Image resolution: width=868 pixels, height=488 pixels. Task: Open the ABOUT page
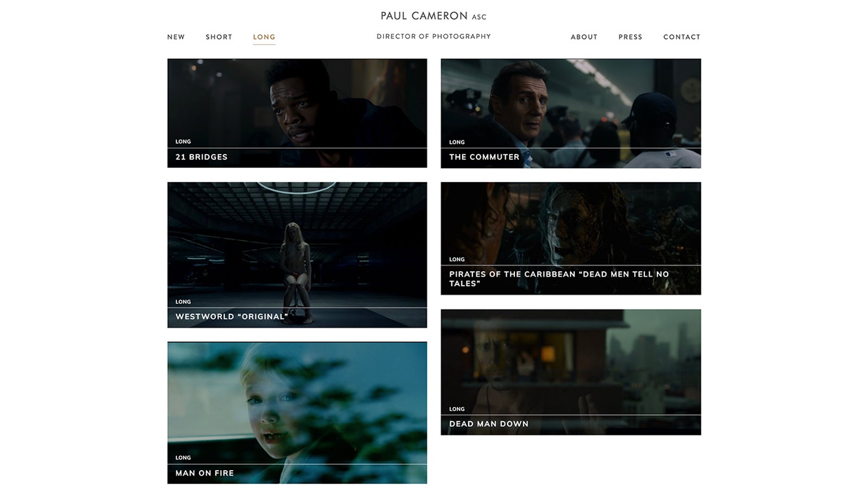pos(584,37)
